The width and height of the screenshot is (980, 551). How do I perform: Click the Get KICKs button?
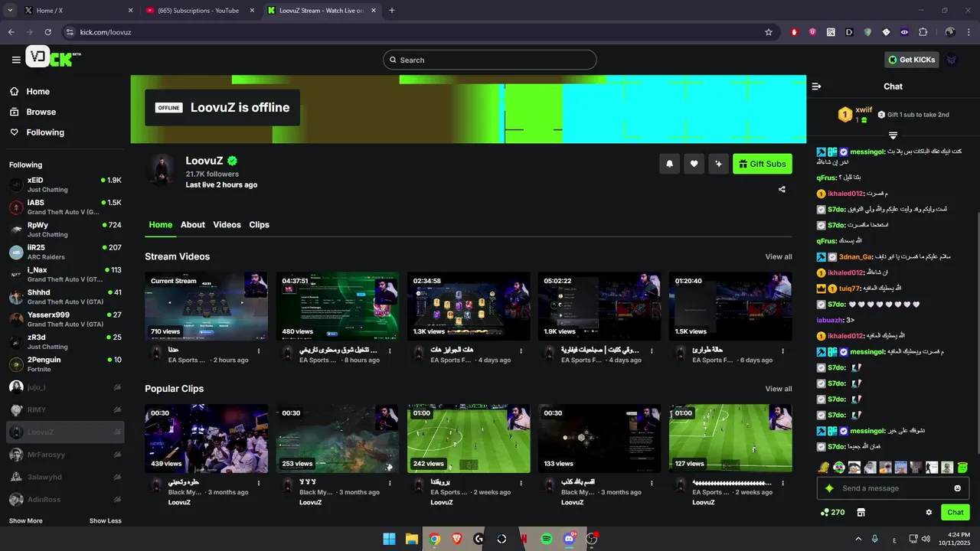click(911, 60)
